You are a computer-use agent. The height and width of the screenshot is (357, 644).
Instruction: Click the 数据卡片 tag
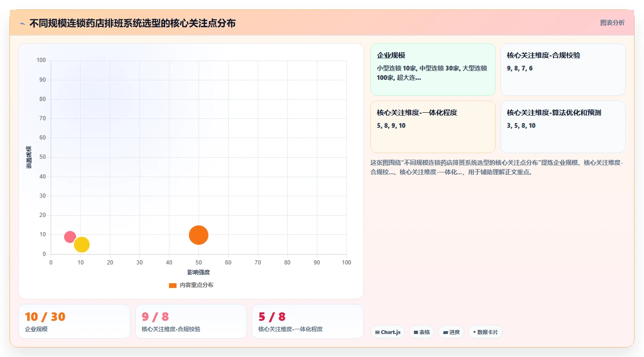tap(485, 332)
